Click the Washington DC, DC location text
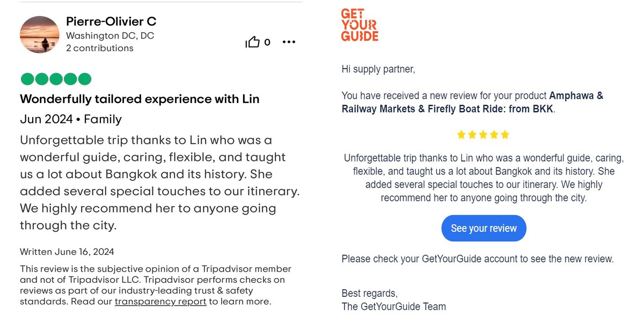The width and height of the screenshot is (644, 322). click(x=110, y=36)
